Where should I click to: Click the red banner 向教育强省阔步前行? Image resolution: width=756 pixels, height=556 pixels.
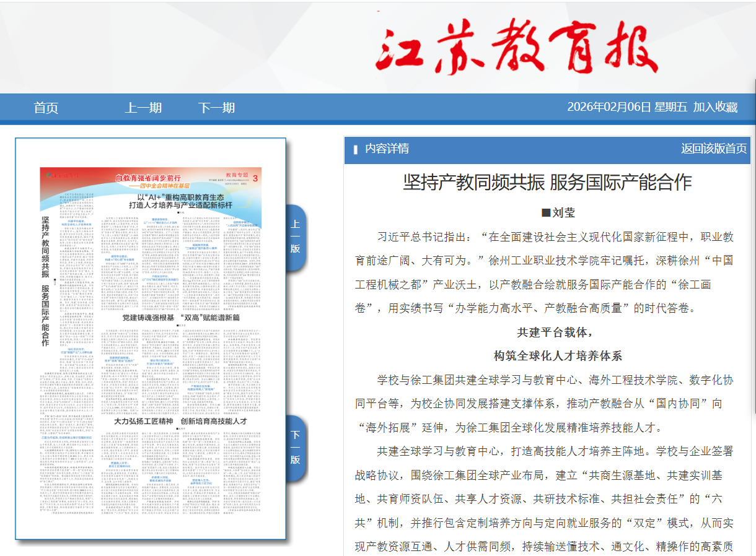(x=152, y=177)
